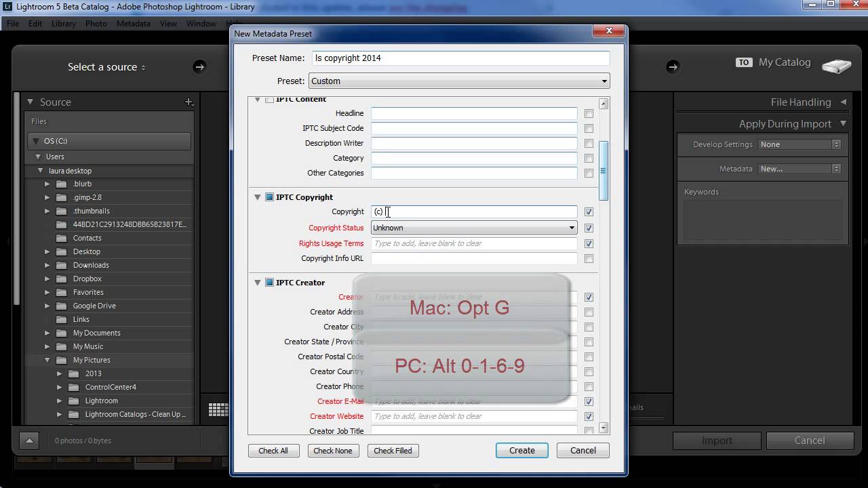Click the scroll down arrow in the dialog
This screenshot has width=868, height=488.
(604, 428)
